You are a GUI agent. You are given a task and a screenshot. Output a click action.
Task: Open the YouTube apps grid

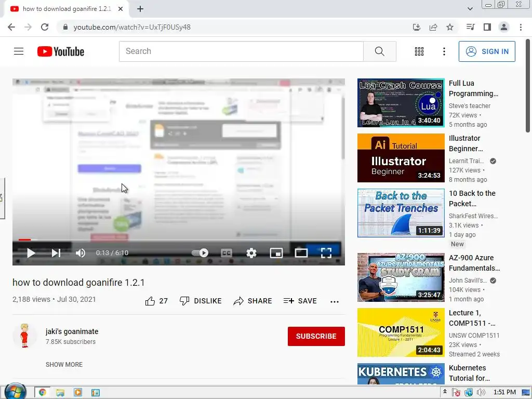tap(419, 51)
